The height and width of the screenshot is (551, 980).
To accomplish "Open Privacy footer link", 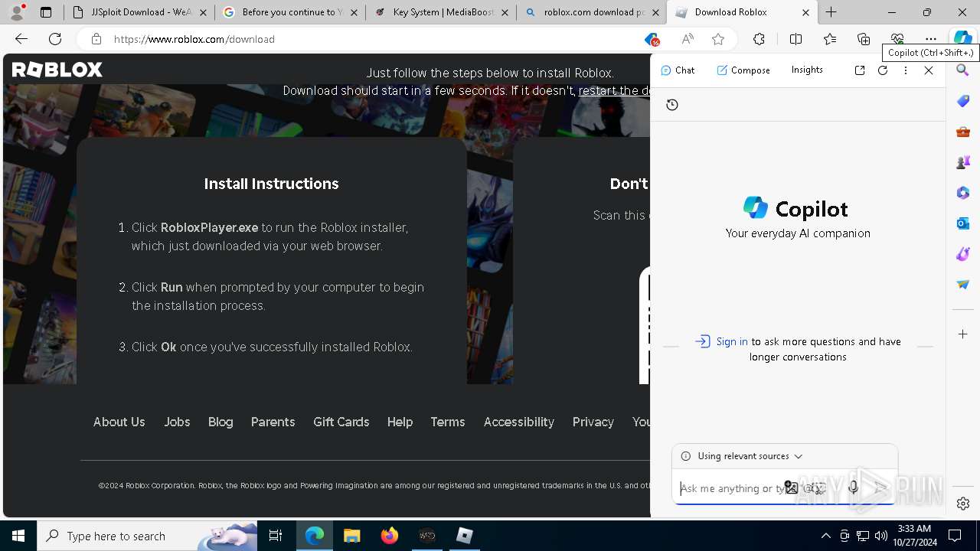I will click(x=593, y=422).
